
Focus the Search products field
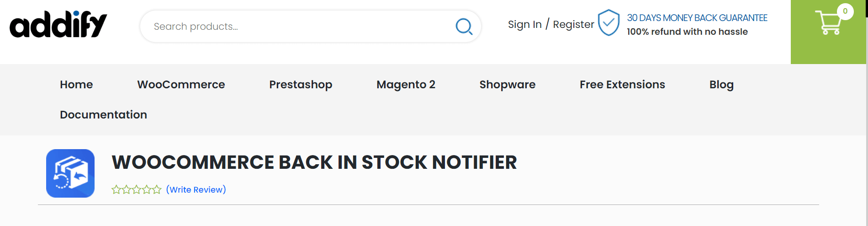point(297,27)
